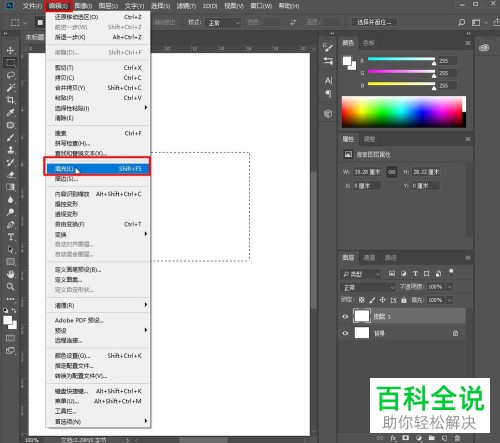The width and height of the screenshot is (500, 443).
Task: Click the fx layer style icon
Action: (x=393, y=438)
